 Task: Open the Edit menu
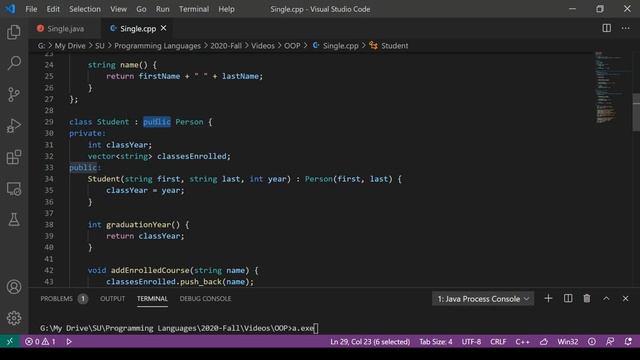click(x=53, y=9)
